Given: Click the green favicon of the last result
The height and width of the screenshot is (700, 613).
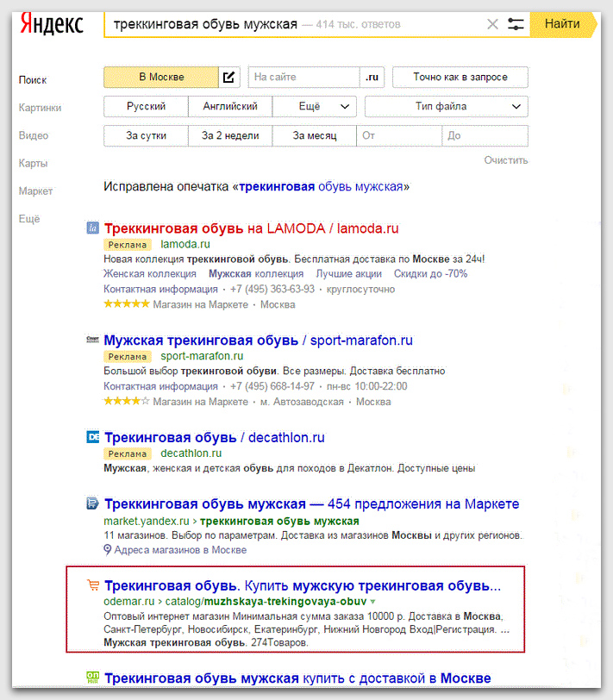Looking at the screenshot, I should point(92,678).
